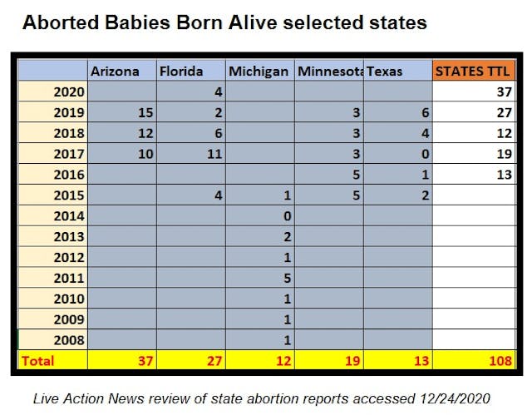This screenshot has height=420, width=532.
Task: Click the Aborted Babies Born Alive title
Action: (224, 22)
